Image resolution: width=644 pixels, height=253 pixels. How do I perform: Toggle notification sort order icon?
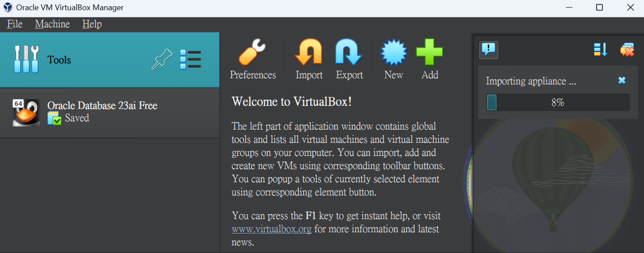point(601,50)
